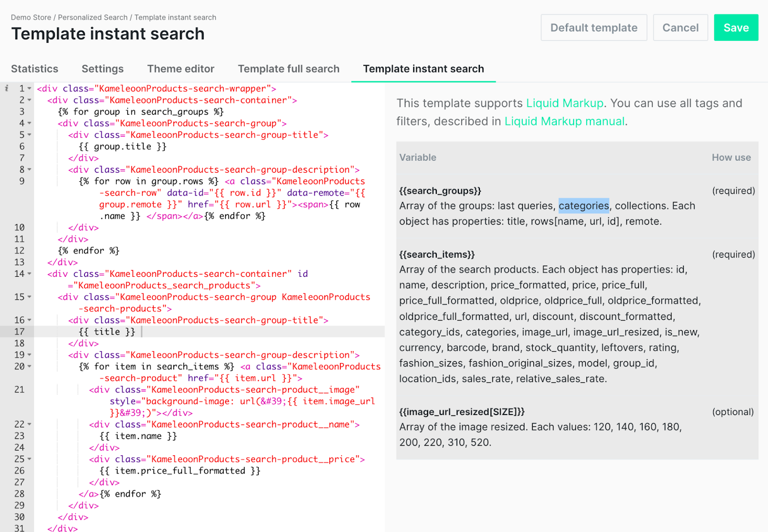Collapse the code fold at line 1

(x=30, y=89)
